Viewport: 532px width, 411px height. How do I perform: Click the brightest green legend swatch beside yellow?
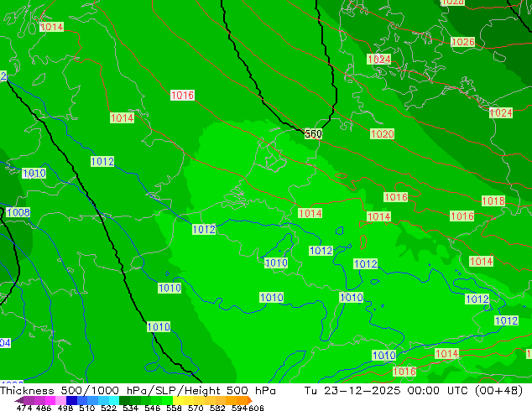click(x=168, y=400)
